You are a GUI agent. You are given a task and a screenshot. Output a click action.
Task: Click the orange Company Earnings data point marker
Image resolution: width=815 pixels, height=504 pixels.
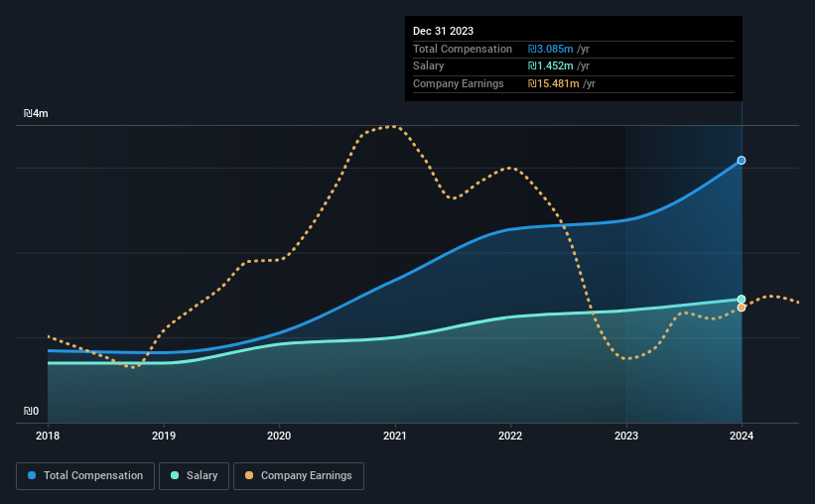click(742, 308)
